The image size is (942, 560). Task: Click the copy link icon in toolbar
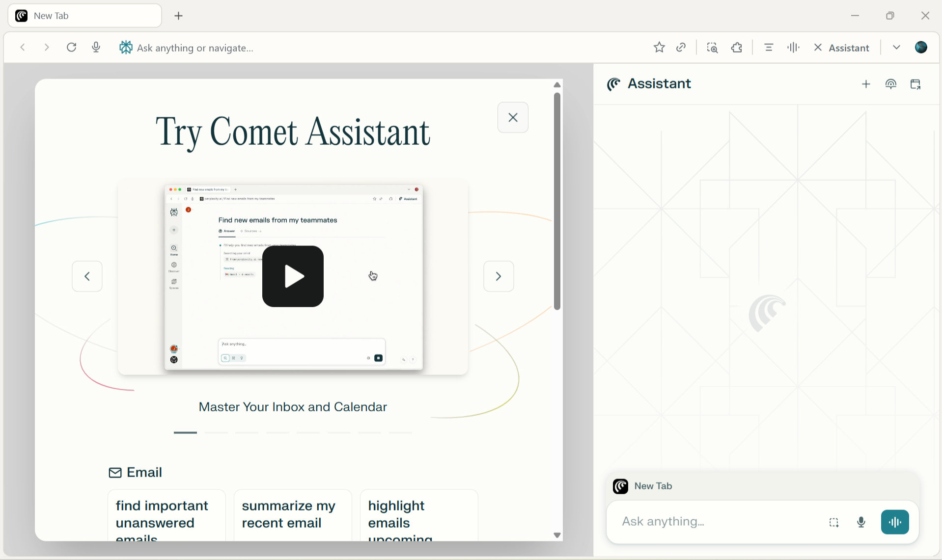pos(681,48)
